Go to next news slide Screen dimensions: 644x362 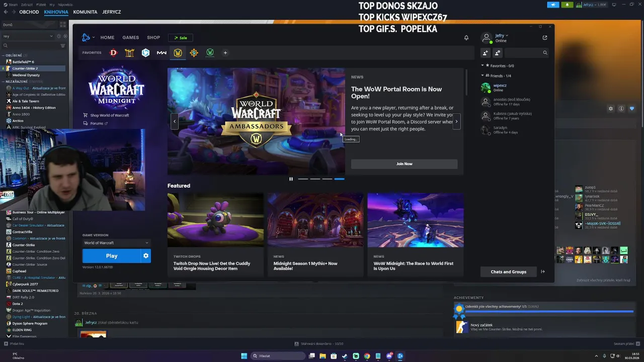[456, 121]
